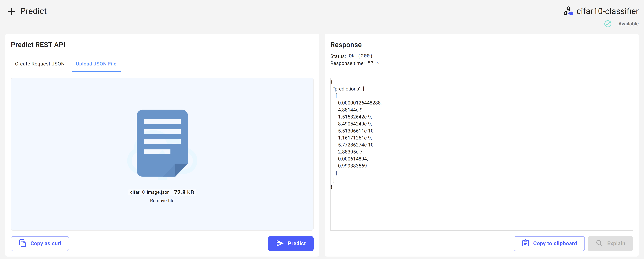
Task: Click the Copy as curl button
Action: point(40,243)
